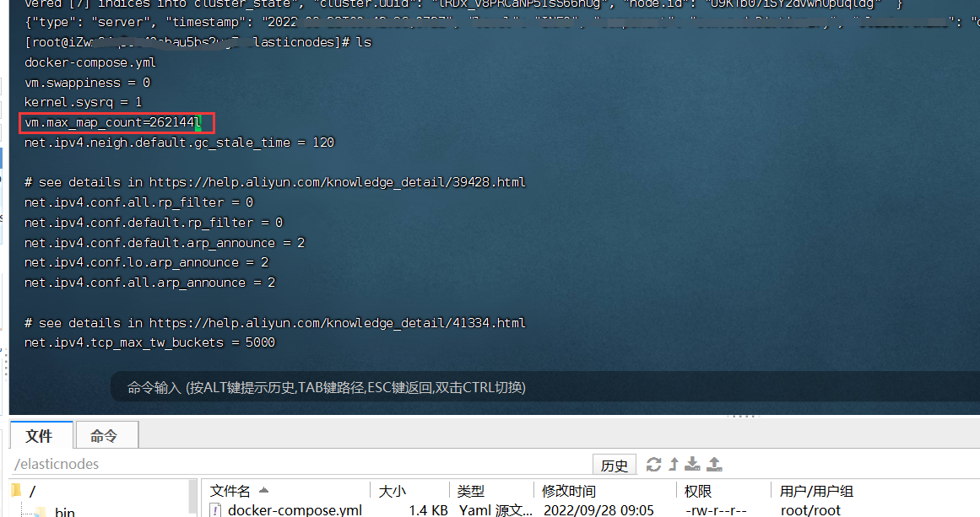Click the upload file icon
This screenshot has height=517, width=980.
pos(714,464)
